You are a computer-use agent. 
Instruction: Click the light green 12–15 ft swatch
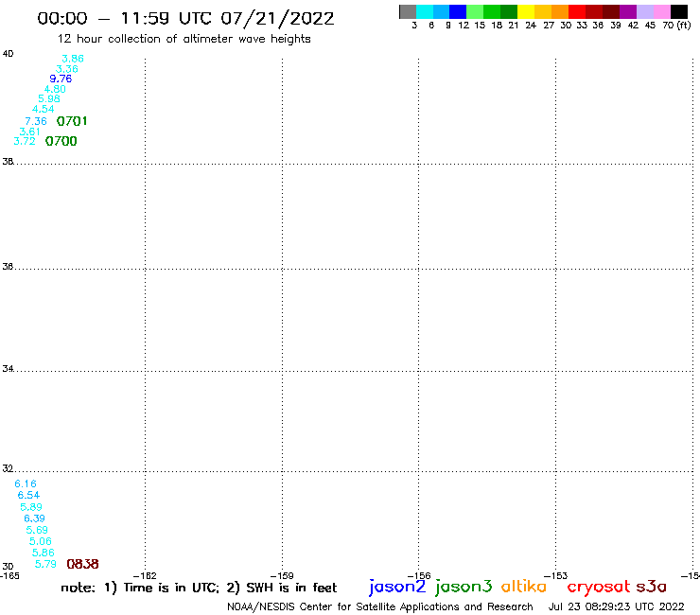tap(475, 11)
